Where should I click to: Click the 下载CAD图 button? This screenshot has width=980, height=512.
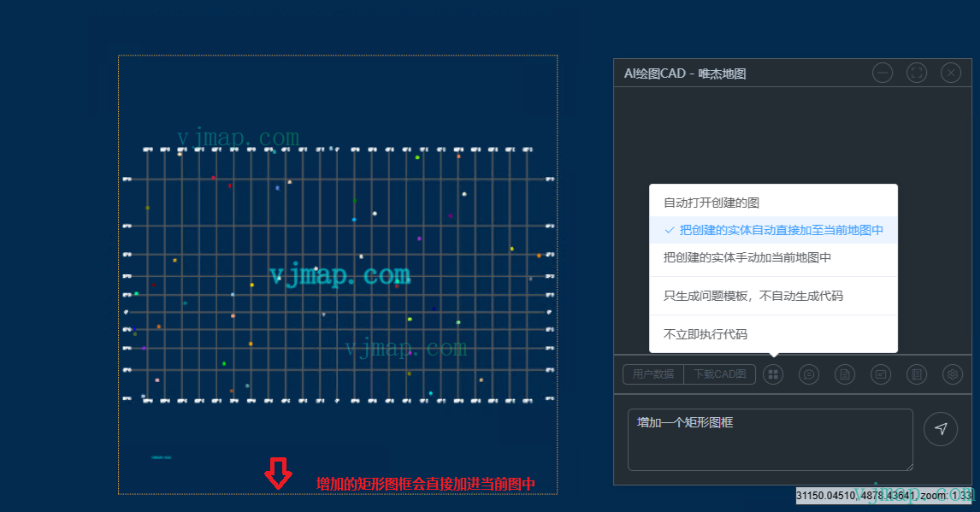point(720,374)
